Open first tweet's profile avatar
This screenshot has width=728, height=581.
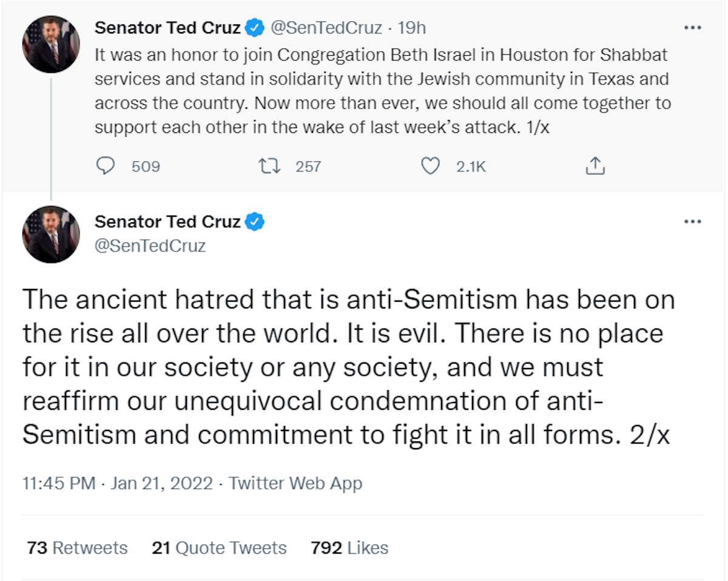51,44
